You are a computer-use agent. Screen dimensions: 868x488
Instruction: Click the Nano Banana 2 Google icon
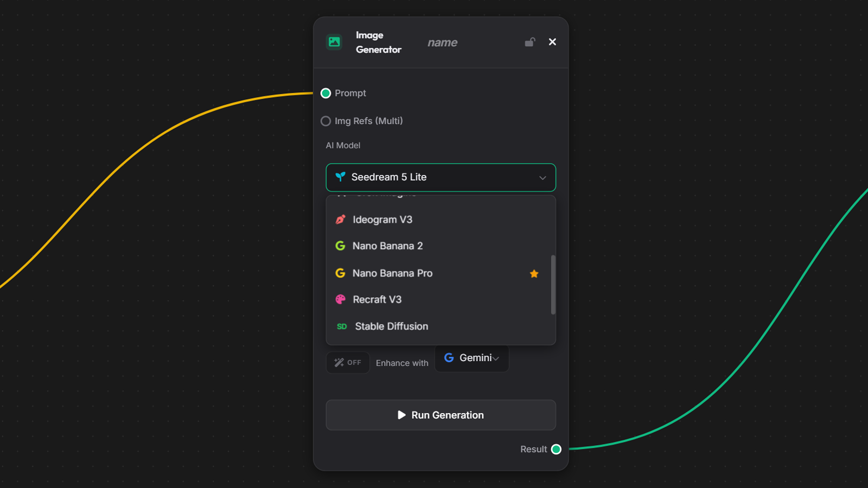point(340,246)
